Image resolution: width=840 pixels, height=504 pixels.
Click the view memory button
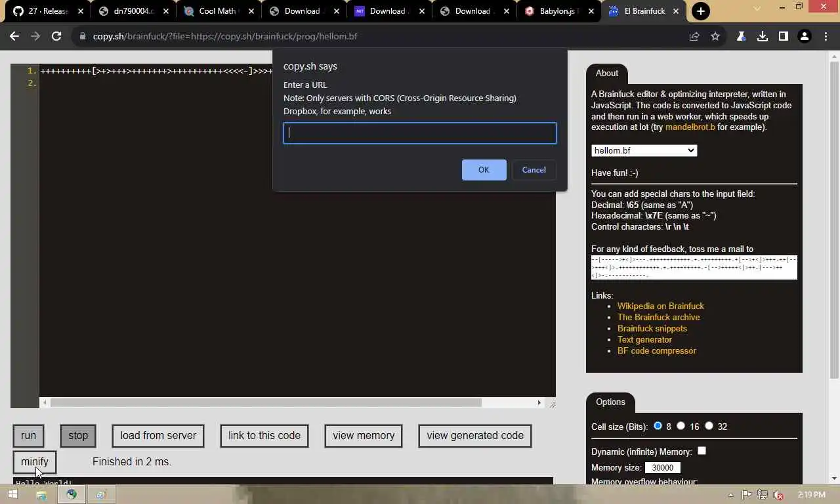click(364, 436)
